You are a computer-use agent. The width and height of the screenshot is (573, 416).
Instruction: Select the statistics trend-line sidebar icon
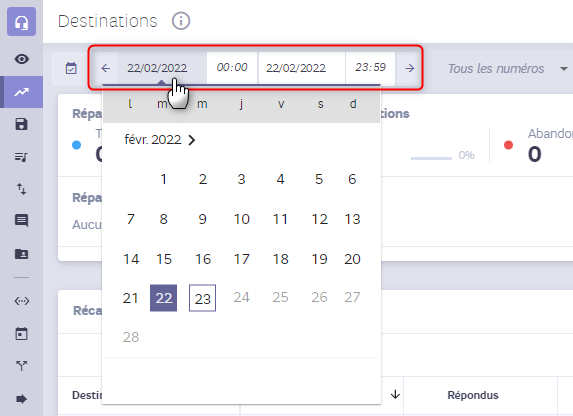coord(22,92)
